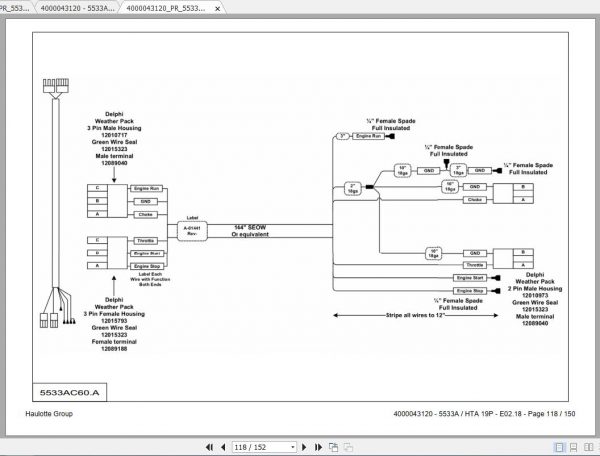Click the Engine Run wire label on left
Image resolution: width=600 pixels, height=456 pixels.
point(147,189)
